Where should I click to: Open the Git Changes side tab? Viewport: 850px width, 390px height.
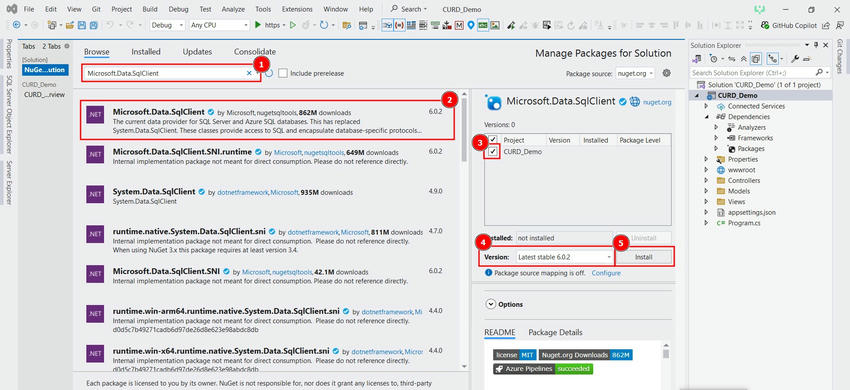841,56
